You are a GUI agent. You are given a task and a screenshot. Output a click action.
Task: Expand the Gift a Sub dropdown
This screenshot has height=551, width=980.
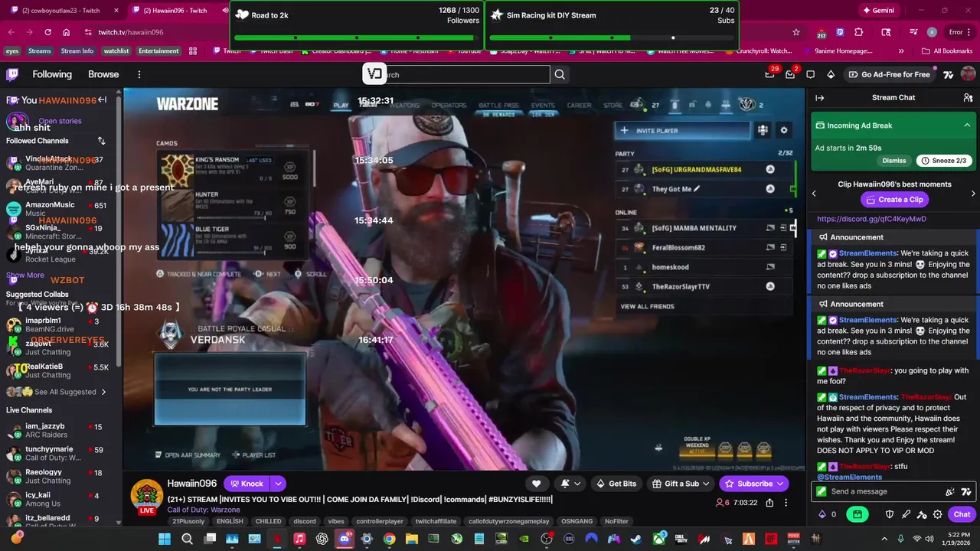click(x=706, y=484)
